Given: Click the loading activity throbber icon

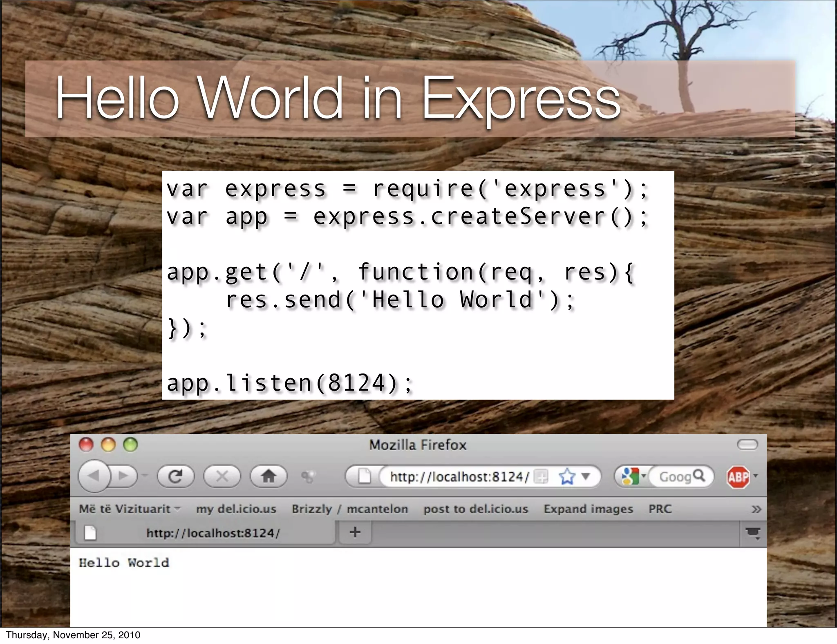Looking at the screenshot, I should (x=308, y=476).
